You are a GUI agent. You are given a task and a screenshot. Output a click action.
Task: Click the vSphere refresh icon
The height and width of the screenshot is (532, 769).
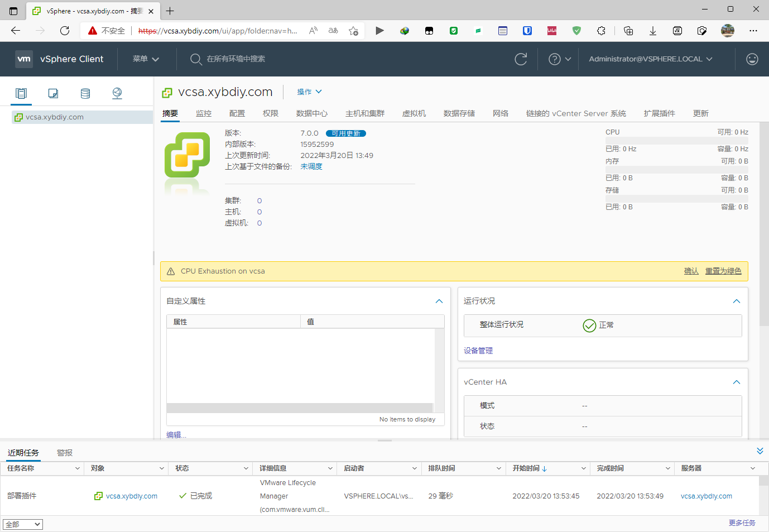(521, 59)
